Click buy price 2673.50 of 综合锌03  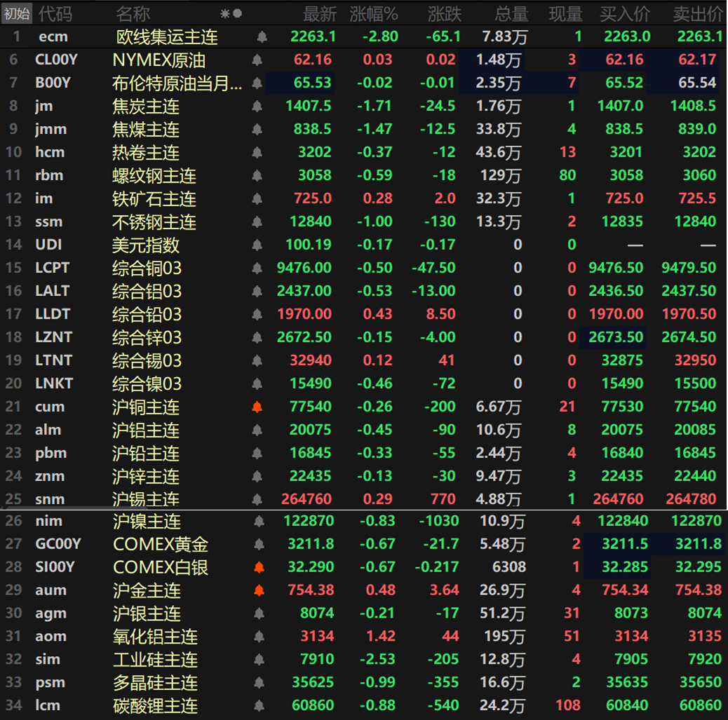pyautogui.click(x=616, y=337)
